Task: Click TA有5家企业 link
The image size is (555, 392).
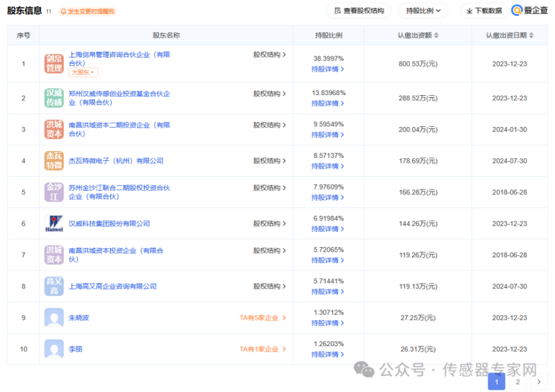Action: pyautogui.click(x=263, y=318)
